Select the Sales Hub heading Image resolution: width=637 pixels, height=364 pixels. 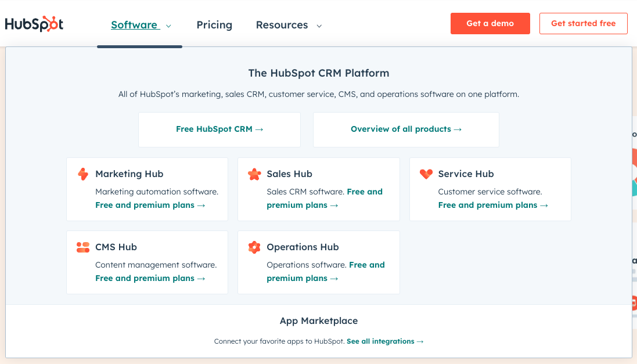pos(289,174)
